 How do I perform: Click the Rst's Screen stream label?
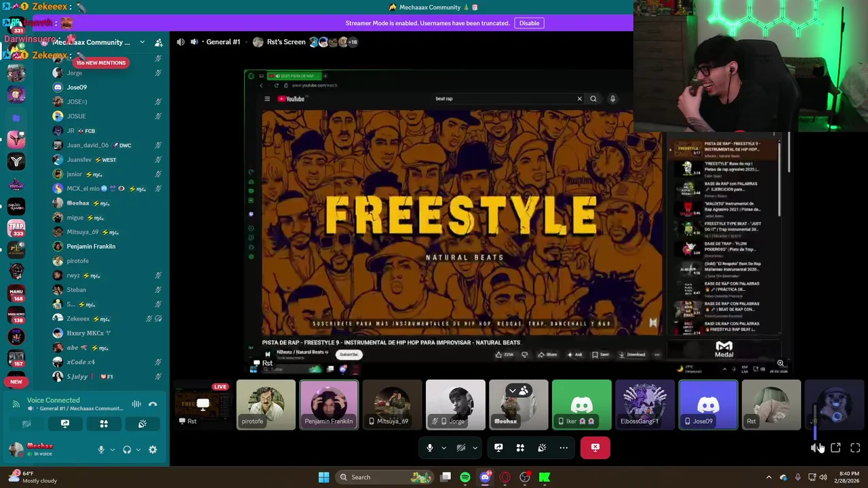(x=286, y=42)
